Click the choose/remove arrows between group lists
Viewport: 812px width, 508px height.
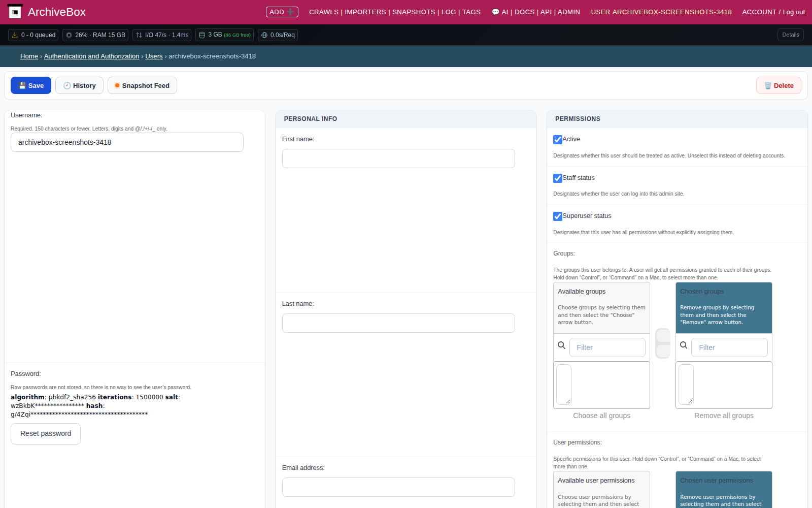[663, 343]
